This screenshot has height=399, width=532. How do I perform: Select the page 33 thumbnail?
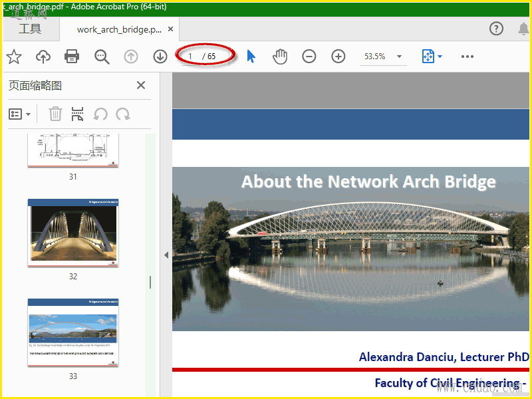pyautogui.click(x=73, y=332)
